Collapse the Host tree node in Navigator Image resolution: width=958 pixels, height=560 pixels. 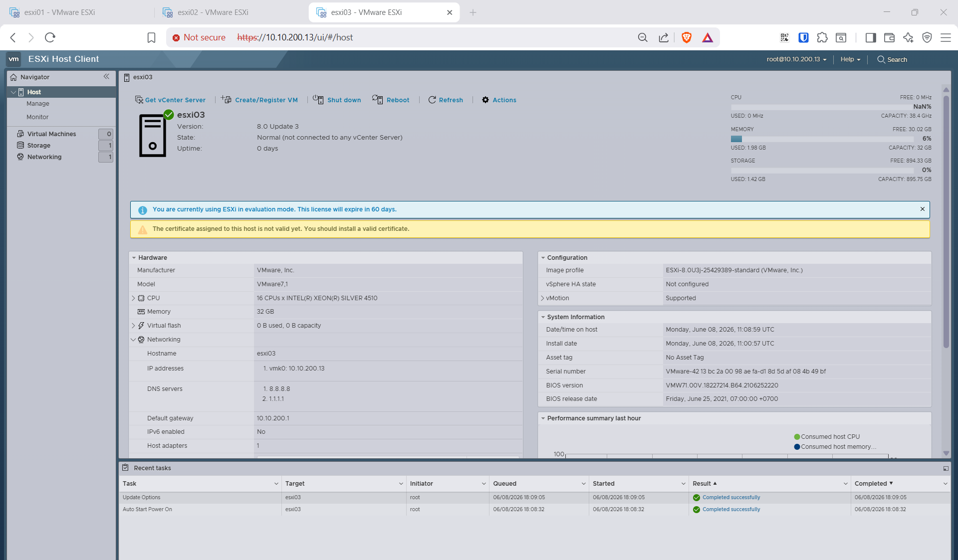coord(13,92)
